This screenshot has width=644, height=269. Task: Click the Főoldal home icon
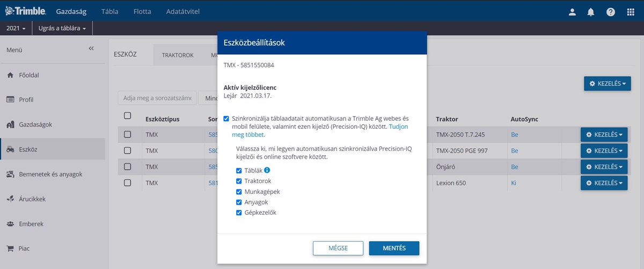click(10, 75)
